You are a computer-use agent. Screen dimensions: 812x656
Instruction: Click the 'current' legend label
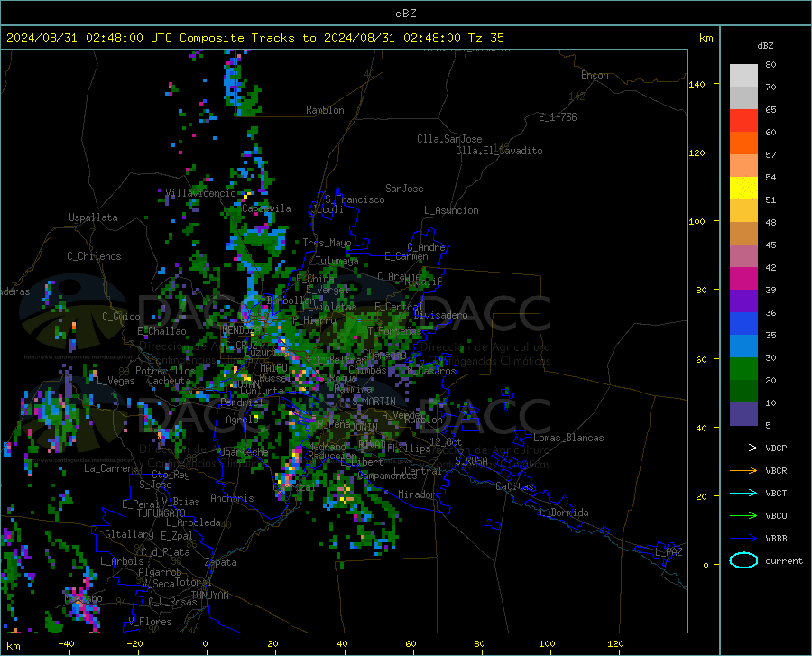784,561
